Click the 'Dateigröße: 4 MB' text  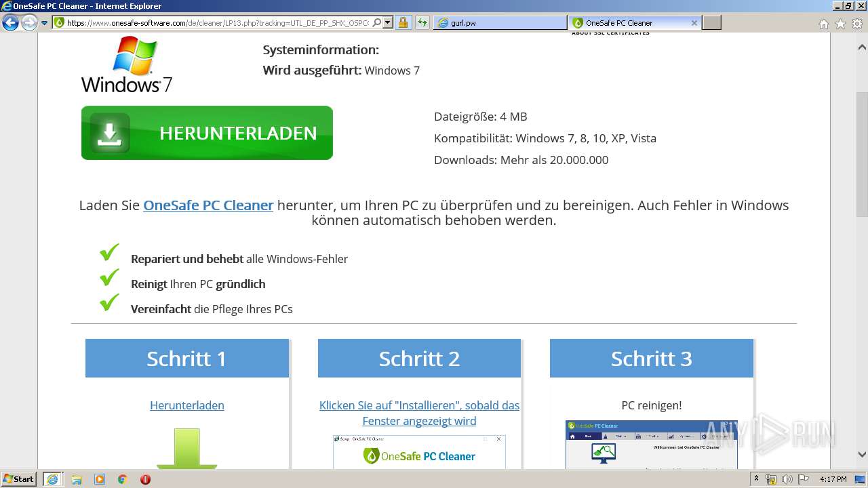481,117
